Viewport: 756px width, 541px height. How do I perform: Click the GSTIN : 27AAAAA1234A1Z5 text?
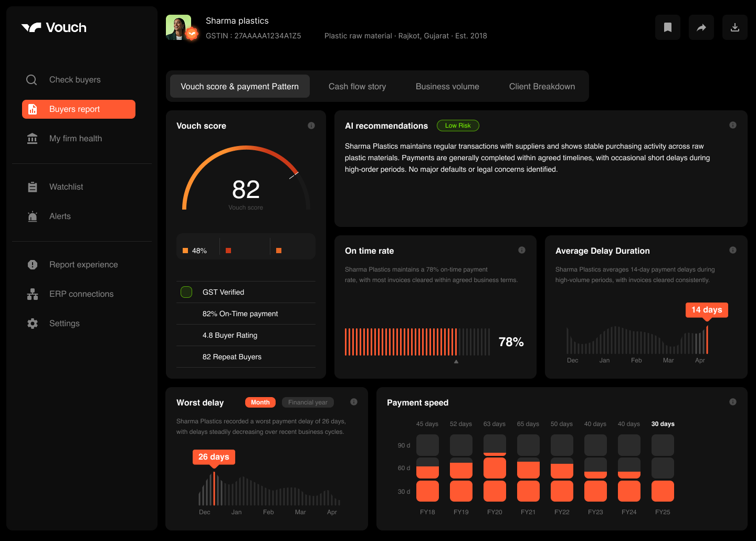(254, 36)
